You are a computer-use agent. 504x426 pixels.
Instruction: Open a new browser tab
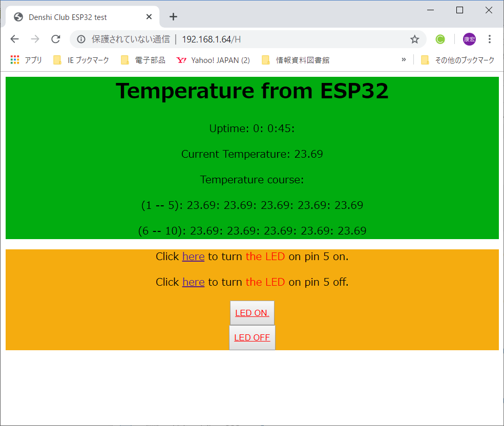(x=173, y=16)
